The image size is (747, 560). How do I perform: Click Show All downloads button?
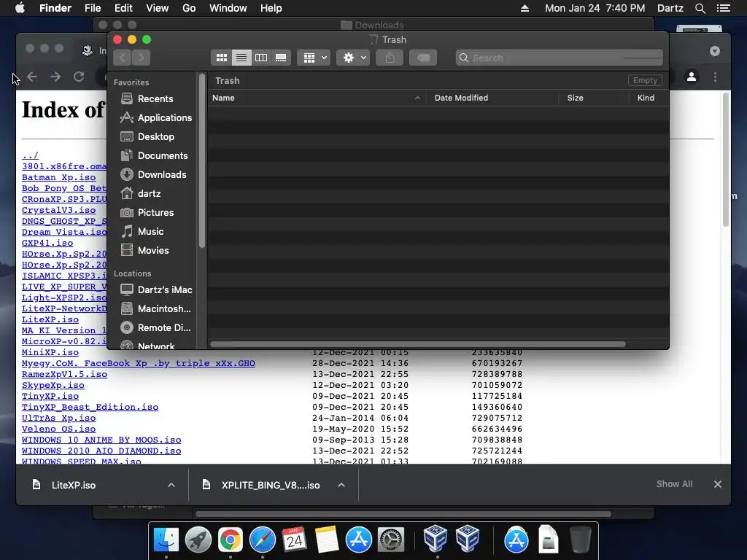click(674, 484)
